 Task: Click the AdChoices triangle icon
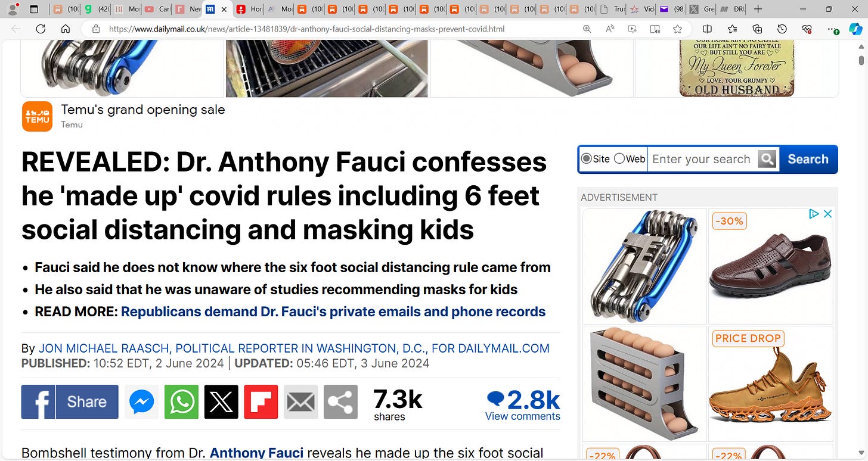[814, 214]
